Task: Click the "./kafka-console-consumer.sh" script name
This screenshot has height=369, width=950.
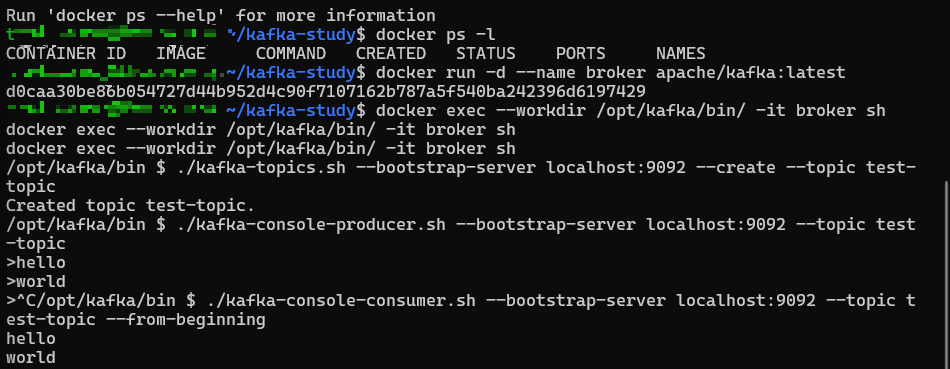Action: coord(341,301)
